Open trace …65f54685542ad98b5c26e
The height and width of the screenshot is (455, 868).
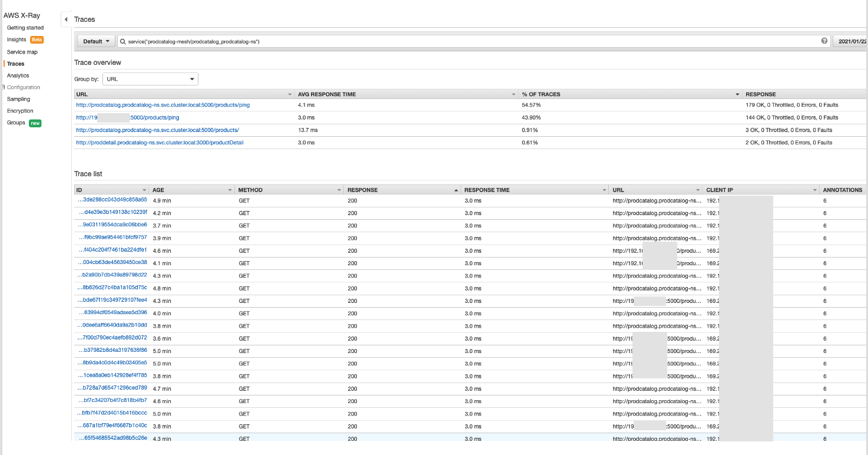click(112, 438)
